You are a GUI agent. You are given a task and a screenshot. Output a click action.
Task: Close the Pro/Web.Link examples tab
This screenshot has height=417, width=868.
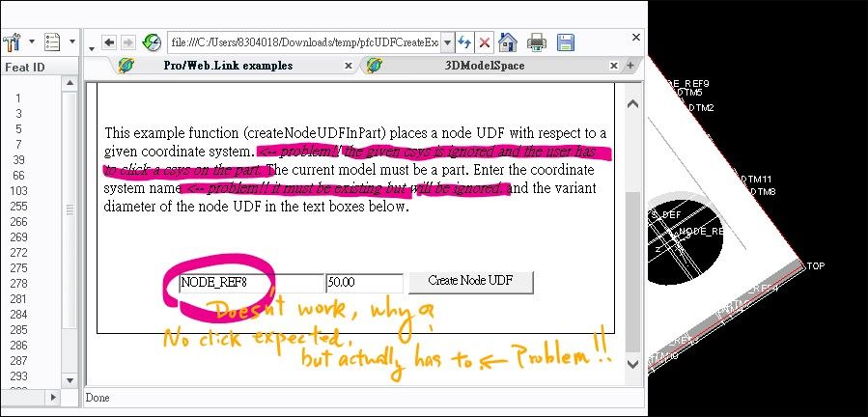coord(349,66)
